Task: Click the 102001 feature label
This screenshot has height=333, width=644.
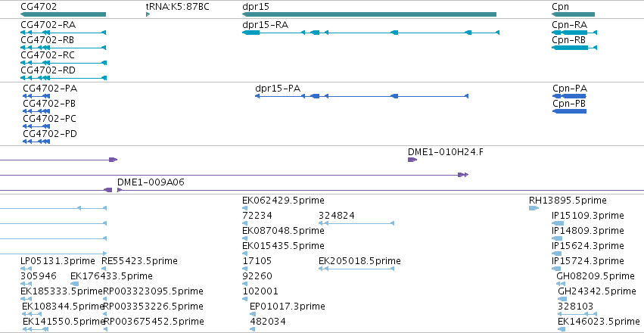Action: (x=260, y=291)
